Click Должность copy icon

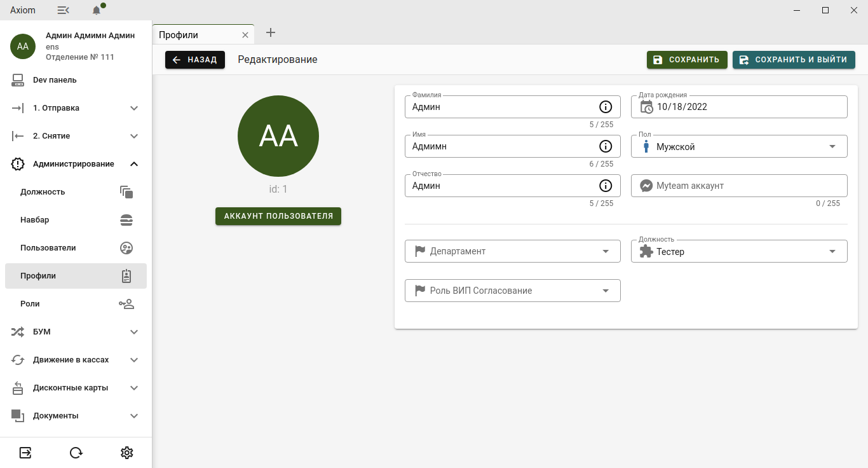point(126,192)
